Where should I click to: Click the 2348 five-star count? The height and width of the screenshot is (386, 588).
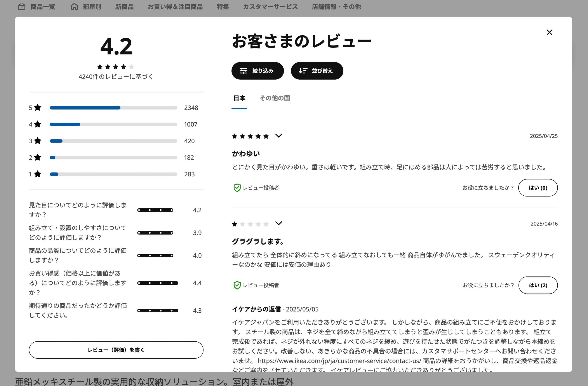pos(191,108)
